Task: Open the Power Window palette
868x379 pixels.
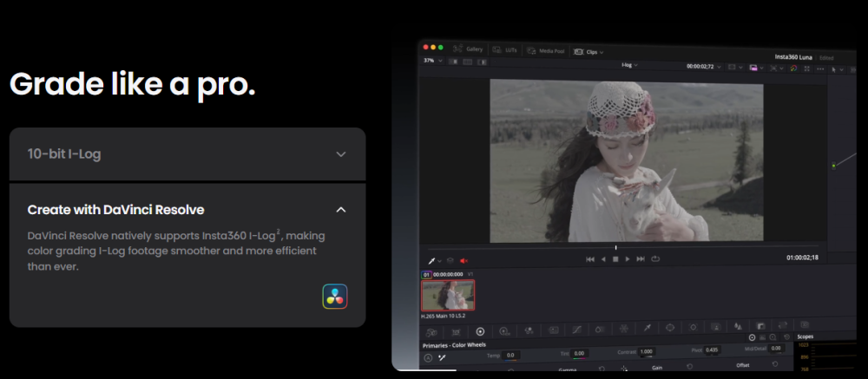Action: point(670,328)
